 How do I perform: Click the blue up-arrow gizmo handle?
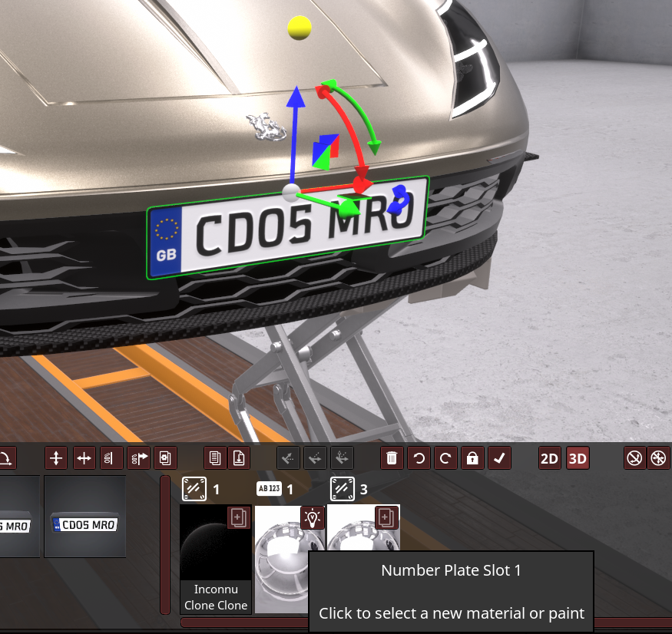coord(295,97)
